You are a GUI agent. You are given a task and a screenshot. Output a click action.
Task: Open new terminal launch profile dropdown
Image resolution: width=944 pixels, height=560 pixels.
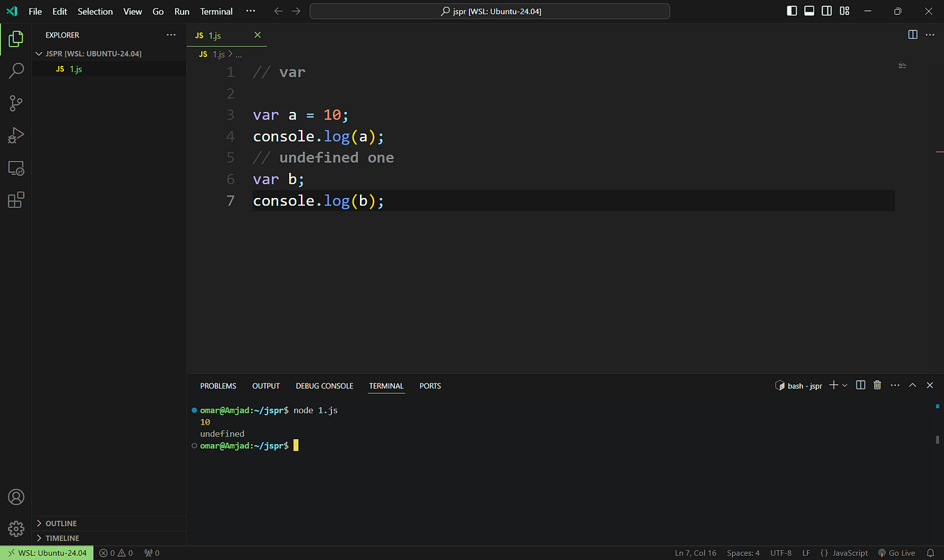click(845, 385)
